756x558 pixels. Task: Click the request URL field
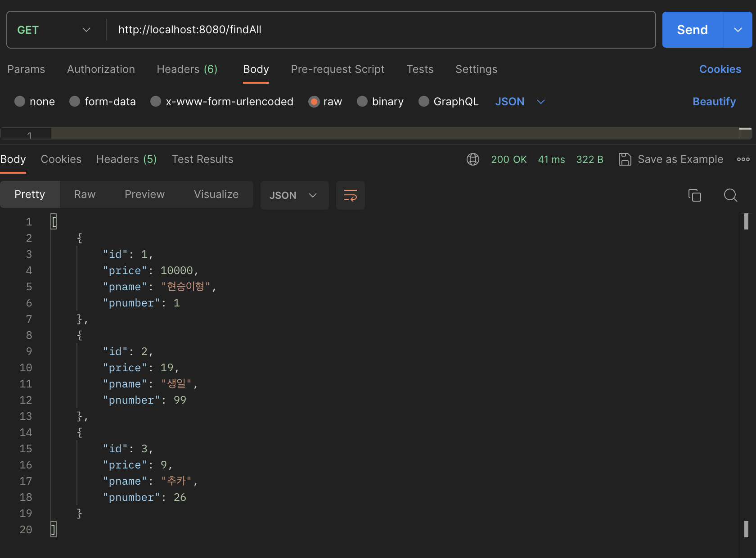coord(315,30)
